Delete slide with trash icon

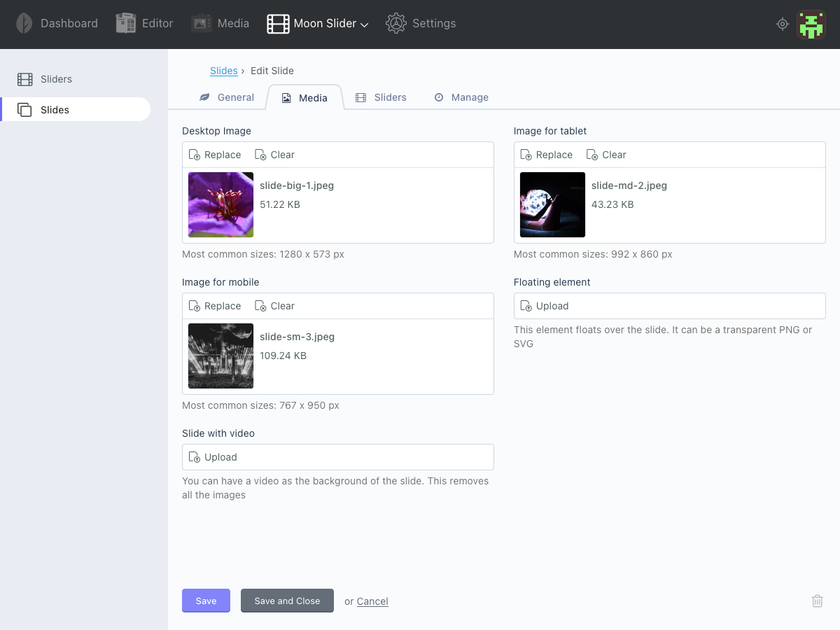817,601
